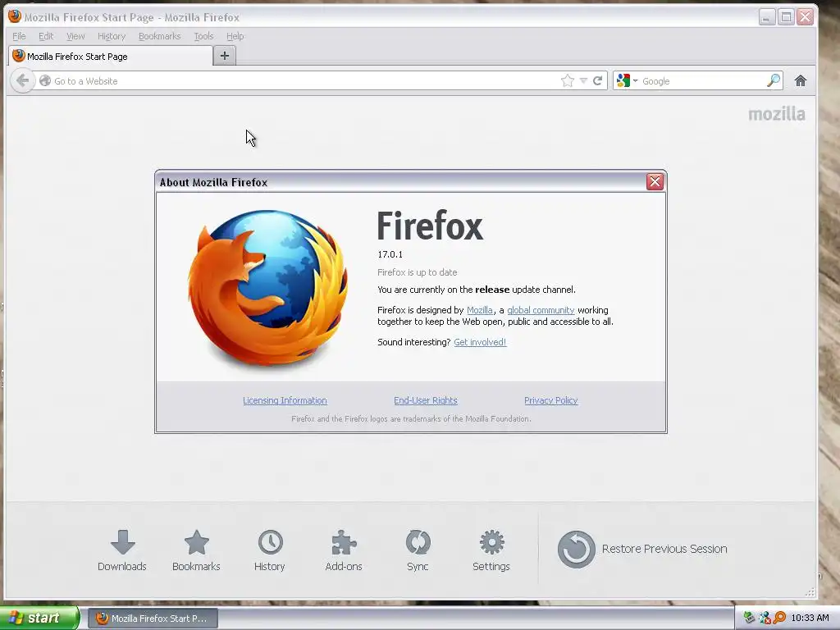Click the search magnifier icon
This screenshot has height=630, width=840.
coord(773,81)
